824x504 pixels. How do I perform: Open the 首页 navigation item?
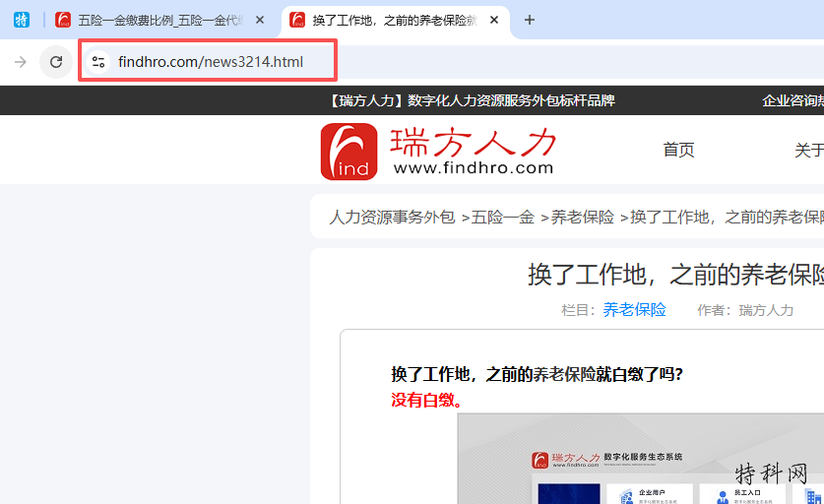678,150
